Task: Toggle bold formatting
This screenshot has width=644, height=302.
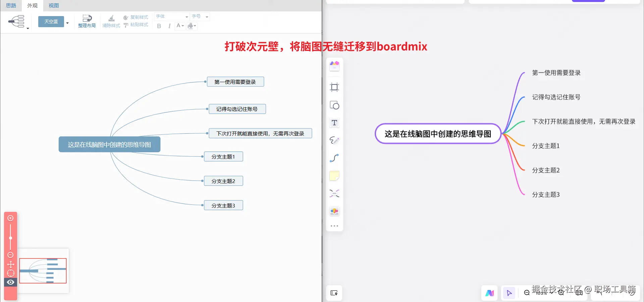Action: [159, 26]
